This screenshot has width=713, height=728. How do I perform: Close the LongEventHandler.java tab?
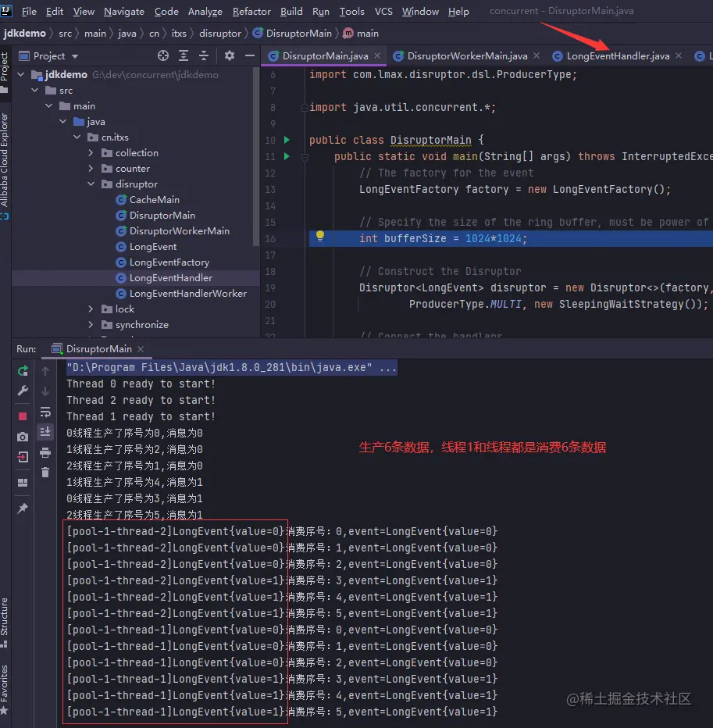coord(679,55)
